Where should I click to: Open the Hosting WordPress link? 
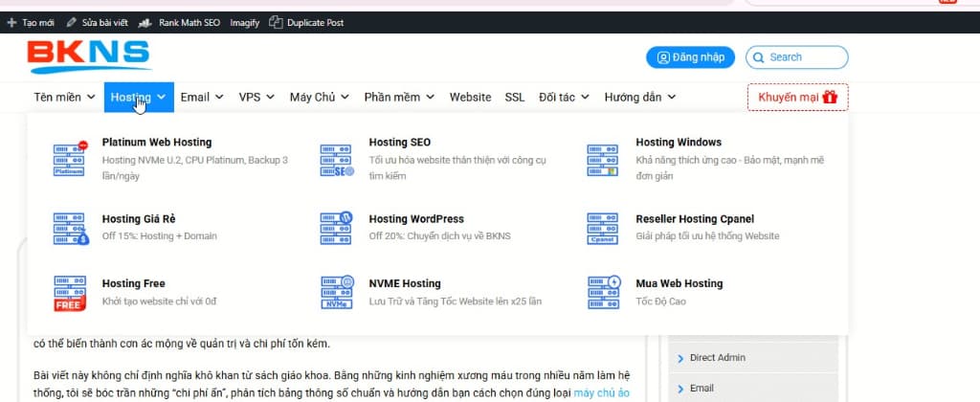tap(416, 219)
